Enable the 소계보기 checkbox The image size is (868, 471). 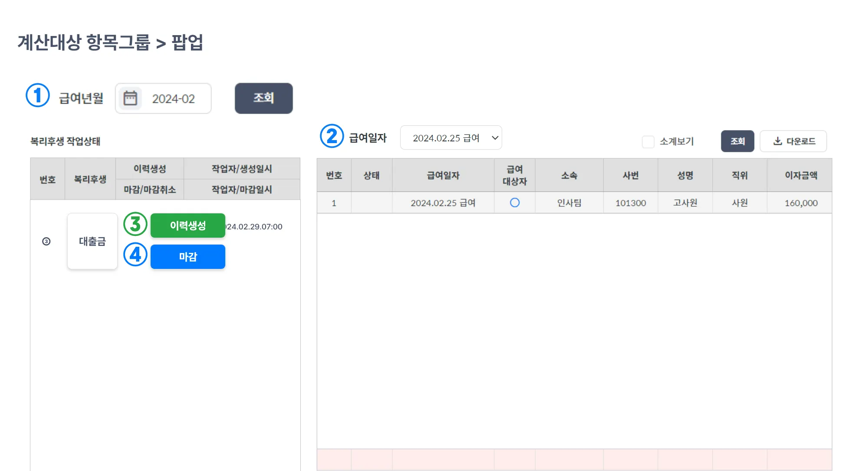pos(648,142)
